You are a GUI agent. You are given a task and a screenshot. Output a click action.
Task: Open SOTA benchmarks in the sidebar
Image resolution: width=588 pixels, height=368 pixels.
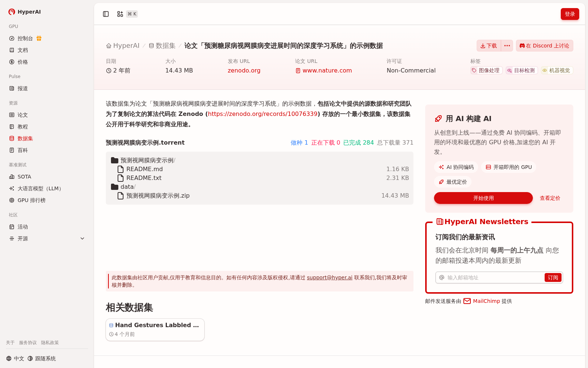tap(47, 177)
